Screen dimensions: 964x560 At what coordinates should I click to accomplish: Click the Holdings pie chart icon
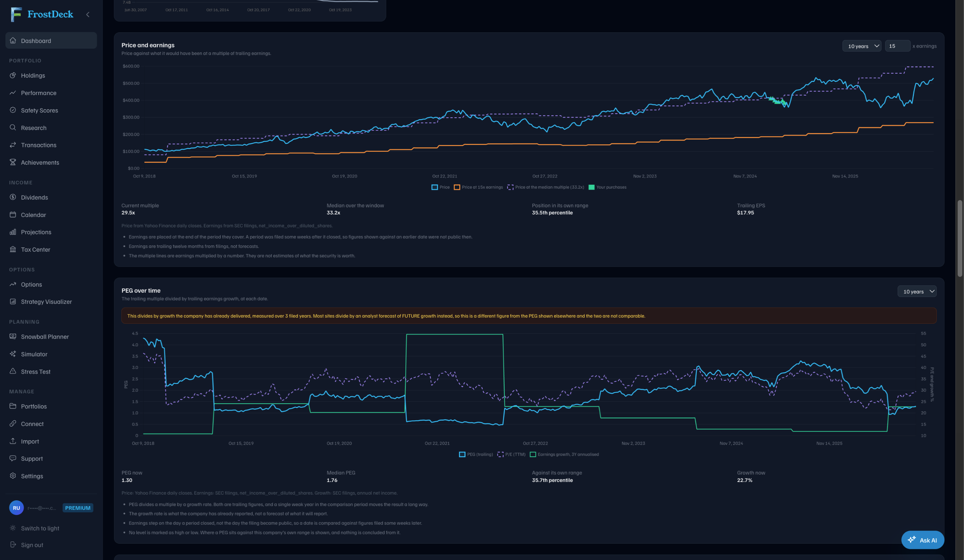pyautogui.click(x=13, y=75)
